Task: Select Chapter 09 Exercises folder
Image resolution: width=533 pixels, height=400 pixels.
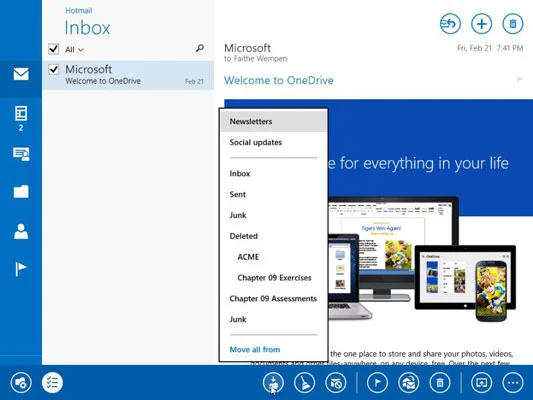Action: point(274,278)
